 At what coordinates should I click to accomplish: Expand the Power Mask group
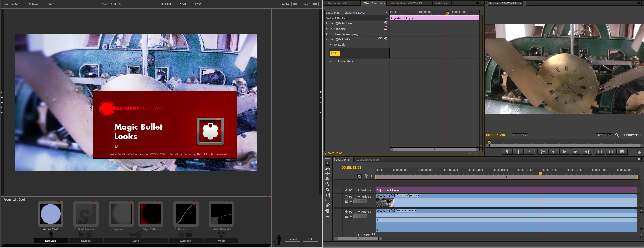[x=330, y=61]
